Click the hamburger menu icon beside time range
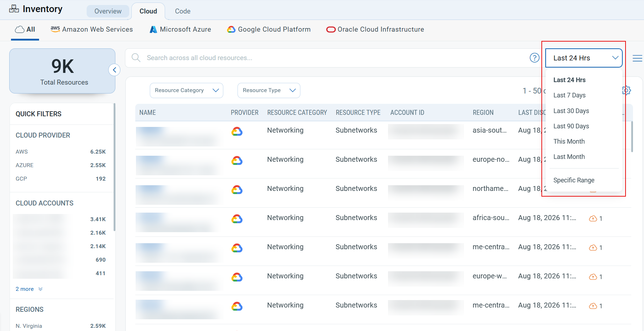 (637, 58)
